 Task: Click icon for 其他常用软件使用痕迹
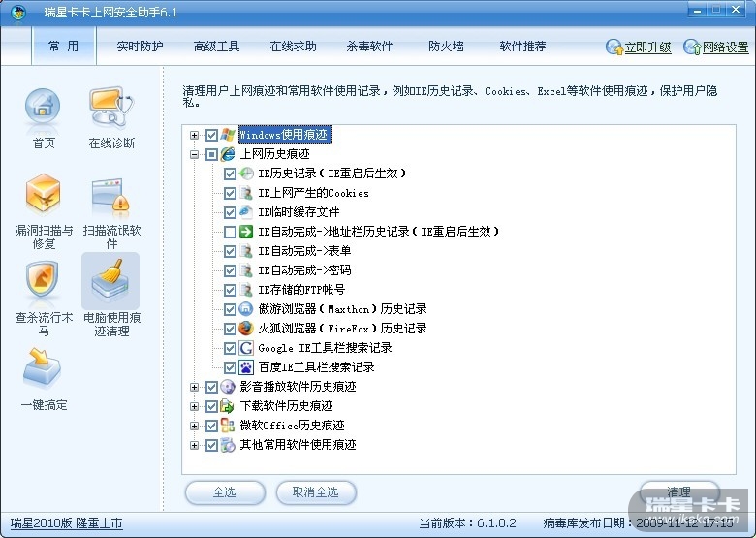[228, 445]
